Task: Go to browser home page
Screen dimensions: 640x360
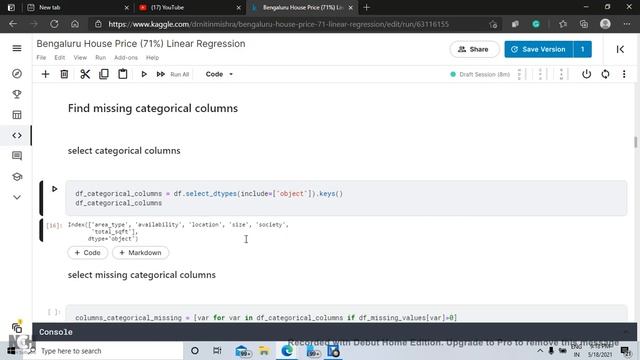Action: pos(75,24)
